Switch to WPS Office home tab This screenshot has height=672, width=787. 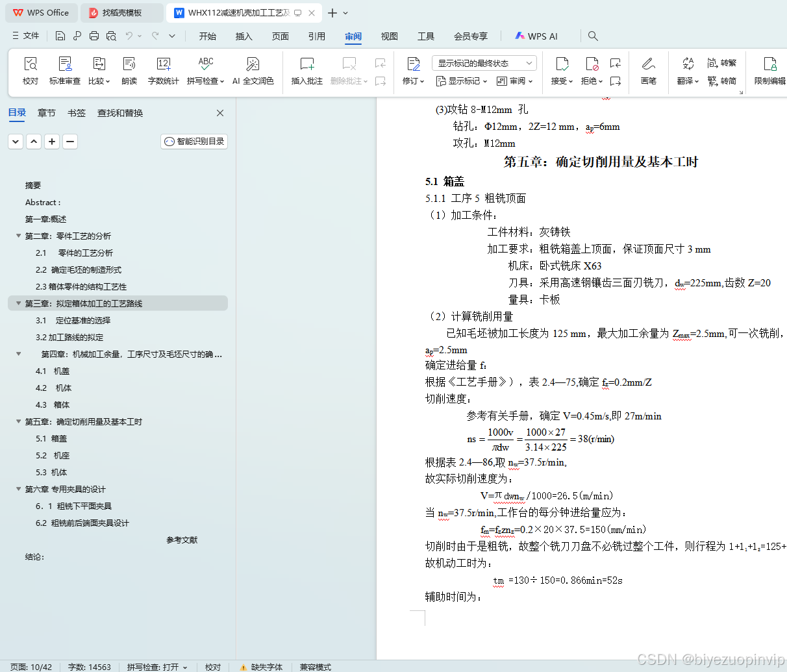(x=41, y=13)
